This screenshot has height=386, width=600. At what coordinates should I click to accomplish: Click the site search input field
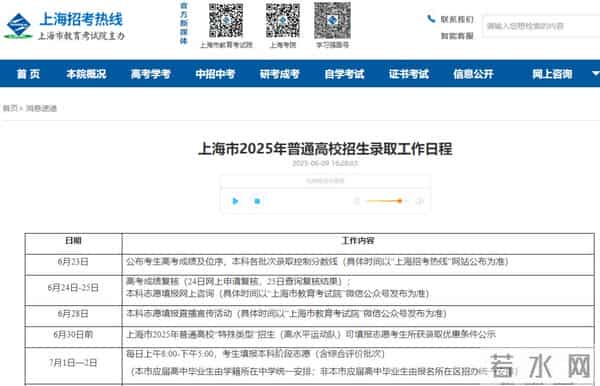[541, 26]
